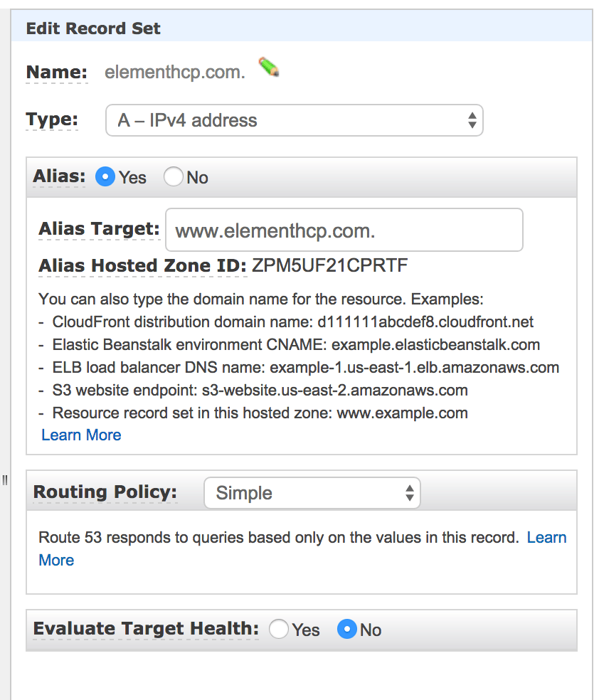Image resolution: width=599 pixels, height=700 pixels.
Task: Click the pencil edit icon next to elementhcp.com
Action: pos(268,68)
